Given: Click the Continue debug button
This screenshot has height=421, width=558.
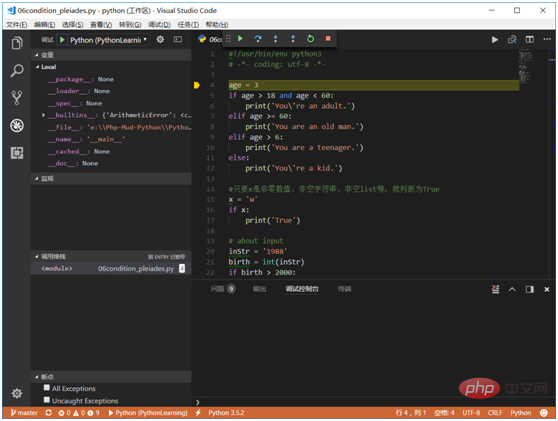Looking at the screenshot, I should coord(240,38).
